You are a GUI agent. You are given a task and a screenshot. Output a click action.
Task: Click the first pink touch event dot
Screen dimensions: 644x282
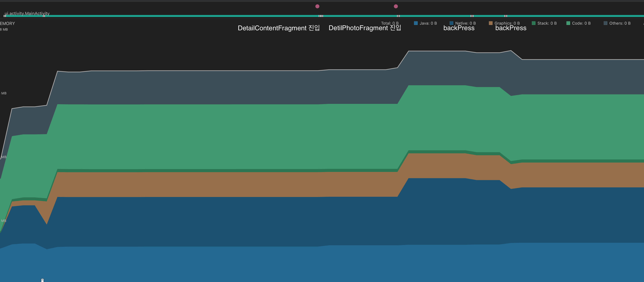click(x=317, y=6)
